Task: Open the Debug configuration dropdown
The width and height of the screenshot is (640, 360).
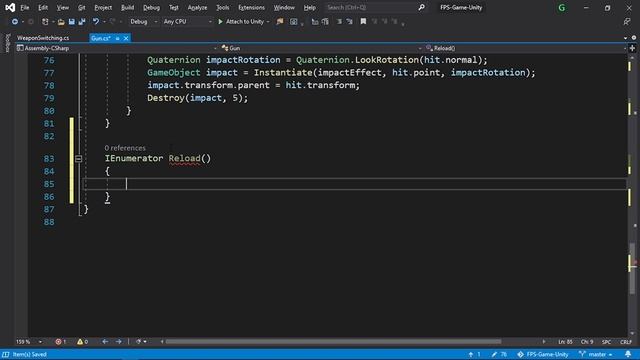Action: [143, 22]
